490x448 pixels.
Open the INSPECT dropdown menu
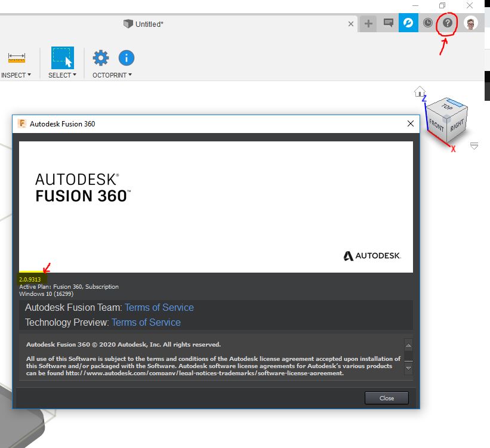click(16, 75)
